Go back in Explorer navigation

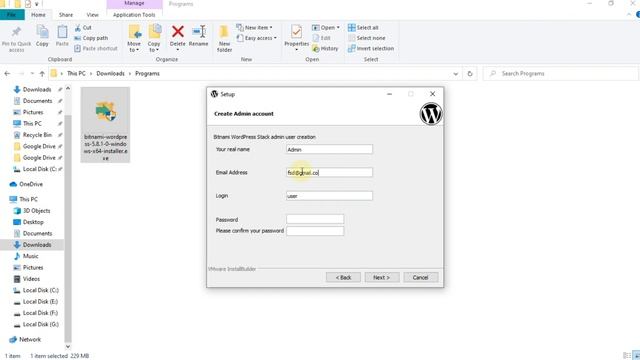(7, 73)
